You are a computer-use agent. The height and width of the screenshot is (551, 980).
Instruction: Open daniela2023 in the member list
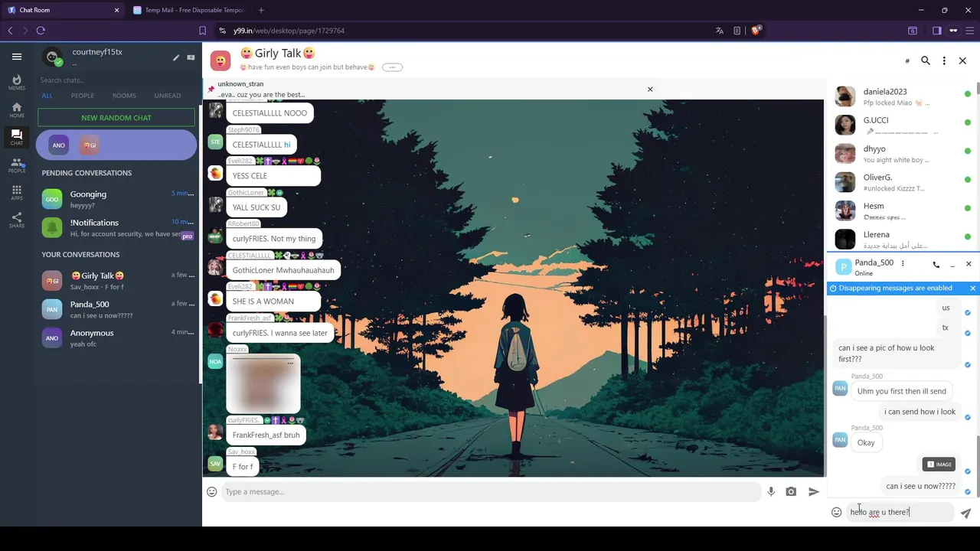coord(903,96)
